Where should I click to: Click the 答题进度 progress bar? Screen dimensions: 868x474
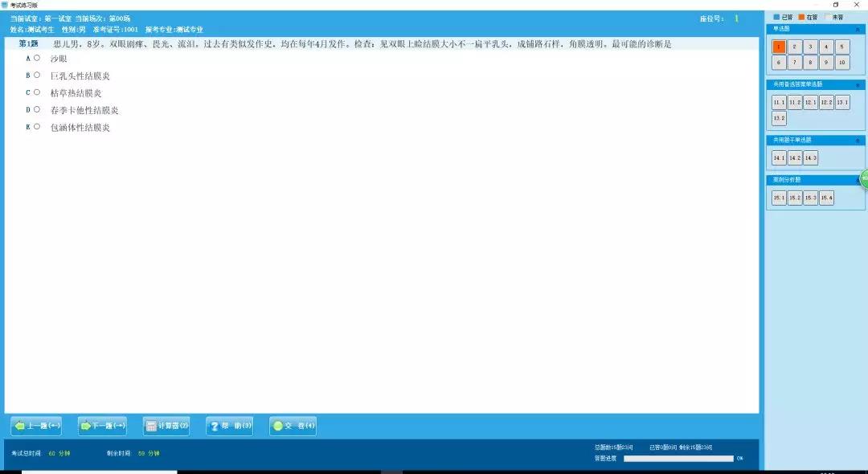pos(678,459)
